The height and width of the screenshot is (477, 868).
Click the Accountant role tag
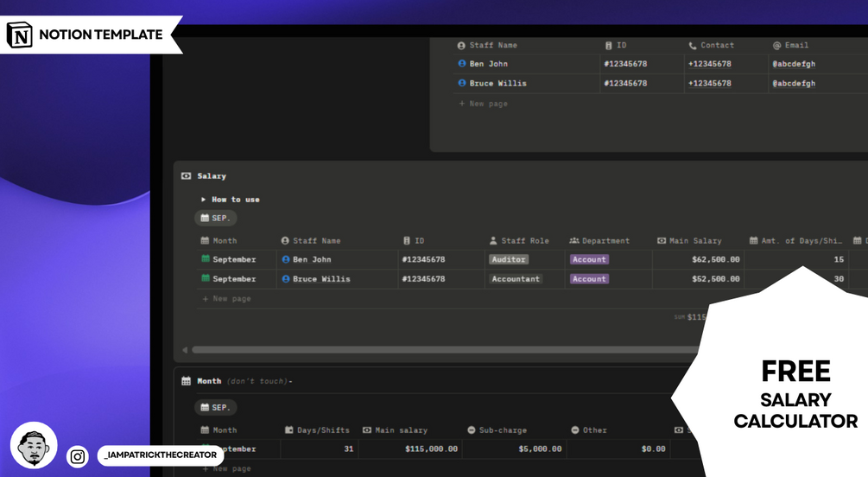516,279
